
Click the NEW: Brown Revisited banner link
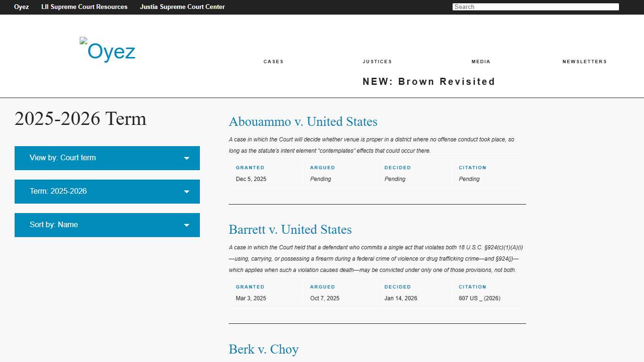click(429, 82)
